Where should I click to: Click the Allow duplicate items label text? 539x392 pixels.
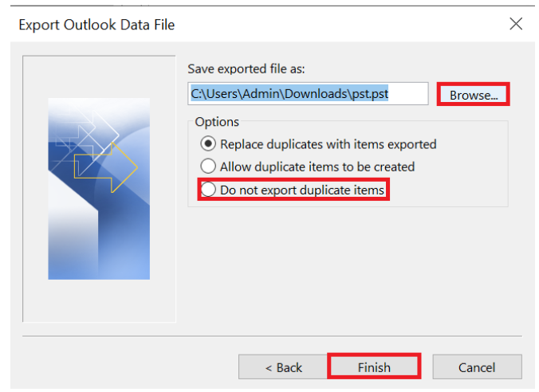tap(317, 167)
